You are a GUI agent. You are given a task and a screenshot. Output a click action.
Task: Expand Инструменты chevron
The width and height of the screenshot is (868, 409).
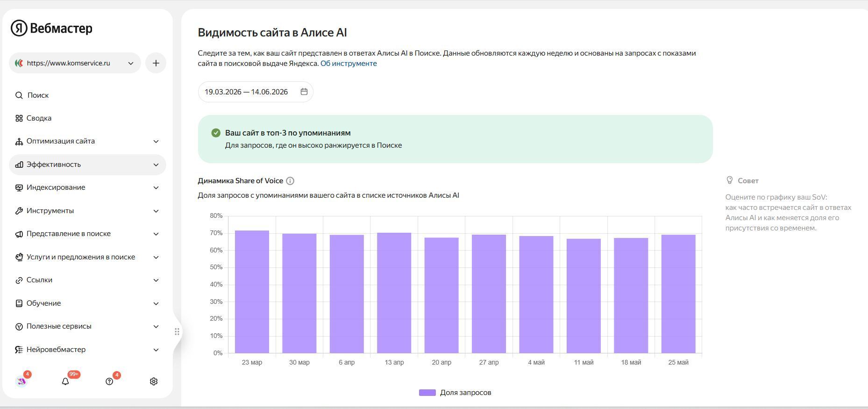click(x=156, y=211)
